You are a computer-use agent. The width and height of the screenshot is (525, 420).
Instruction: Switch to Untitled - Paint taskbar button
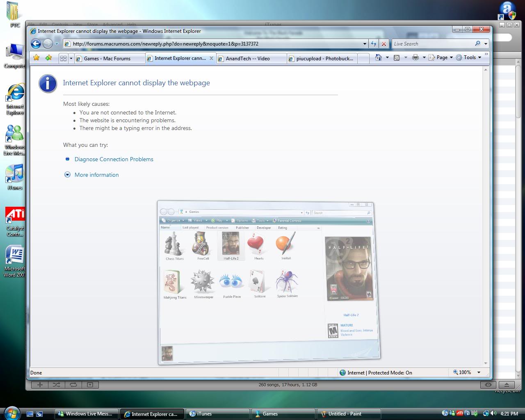pos(349,414)
